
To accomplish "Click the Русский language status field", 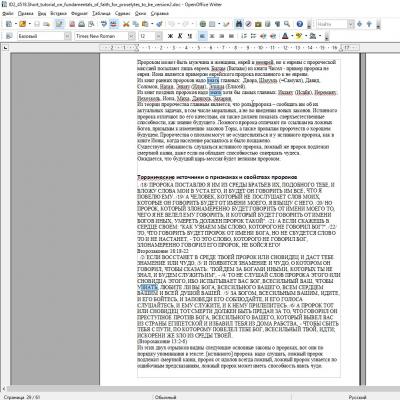I will [x=357, y=397].
